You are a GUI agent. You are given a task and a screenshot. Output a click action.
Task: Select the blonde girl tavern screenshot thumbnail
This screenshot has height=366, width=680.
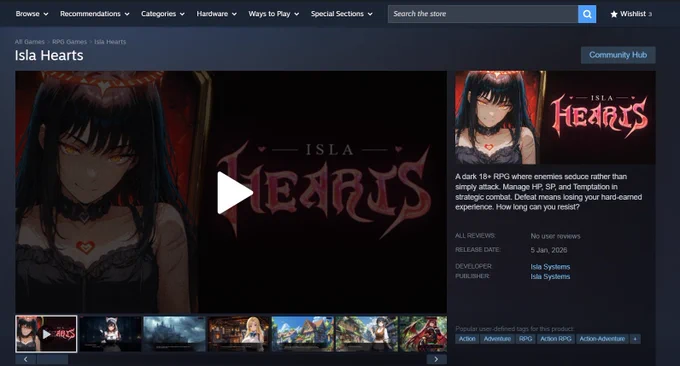[x=239, y=334]
